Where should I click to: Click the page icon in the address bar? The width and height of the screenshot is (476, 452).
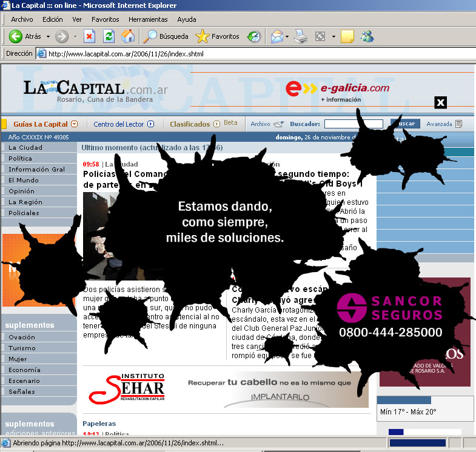41,54
